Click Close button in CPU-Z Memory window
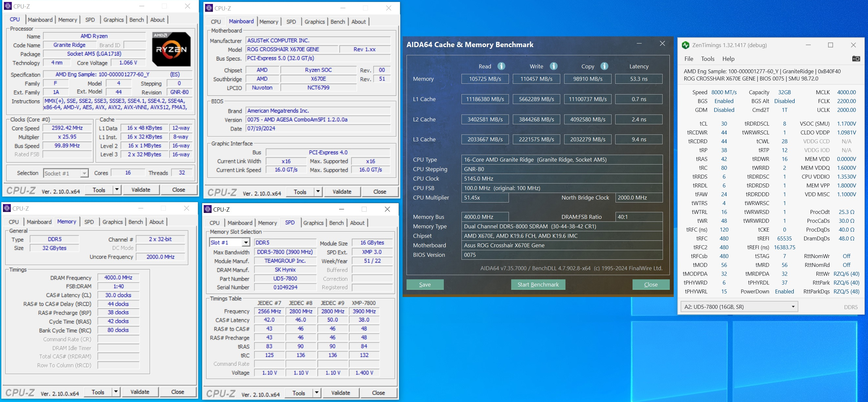The image size is (868, 402). pyautogui.click(x=178, y=392)
